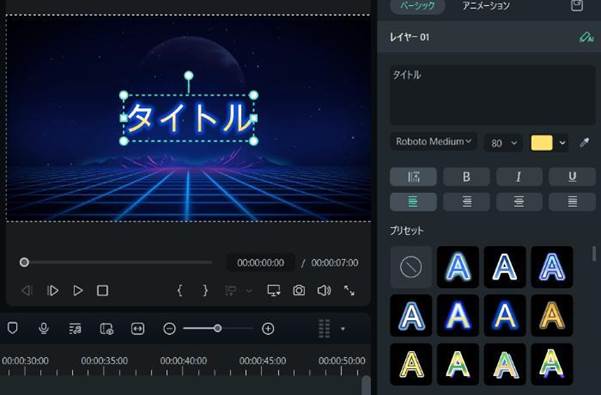Open the font size 80 dropdown
The height and width of the screenshot is (395, 601).
(x=503, y=143)
